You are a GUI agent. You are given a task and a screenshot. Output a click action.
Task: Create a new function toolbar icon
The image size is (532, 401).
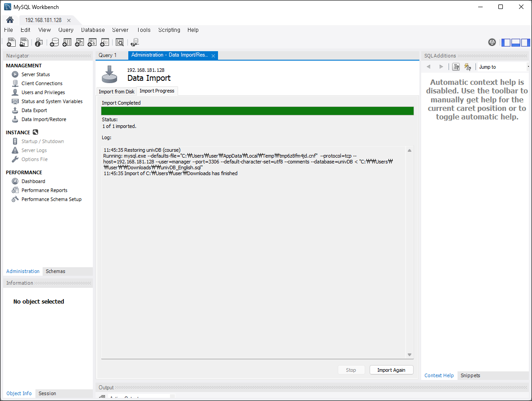tap(105, 43)
